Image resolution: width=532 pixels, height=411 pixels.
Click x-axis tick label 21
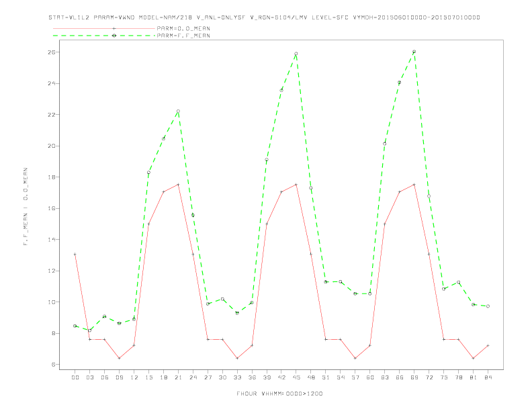178,377
